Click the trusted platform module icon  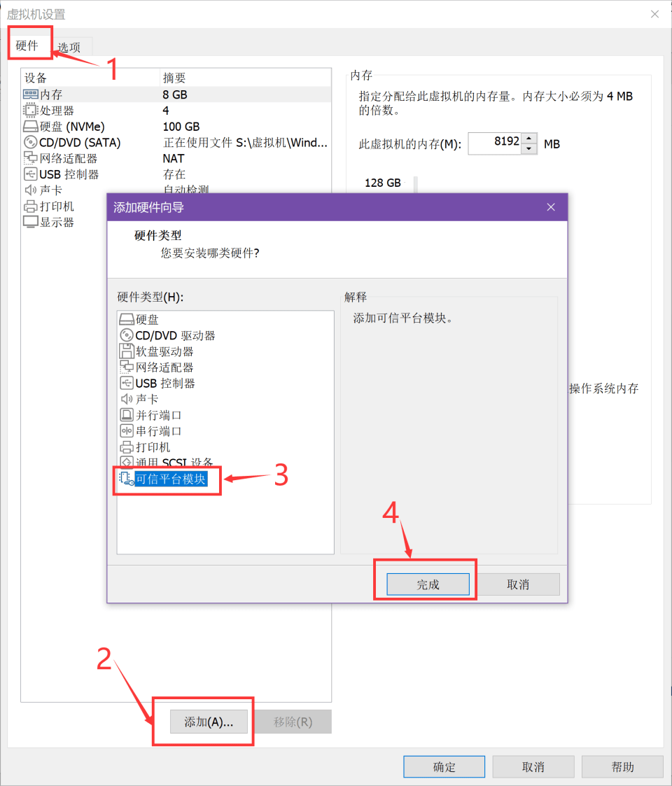[127, 479]
